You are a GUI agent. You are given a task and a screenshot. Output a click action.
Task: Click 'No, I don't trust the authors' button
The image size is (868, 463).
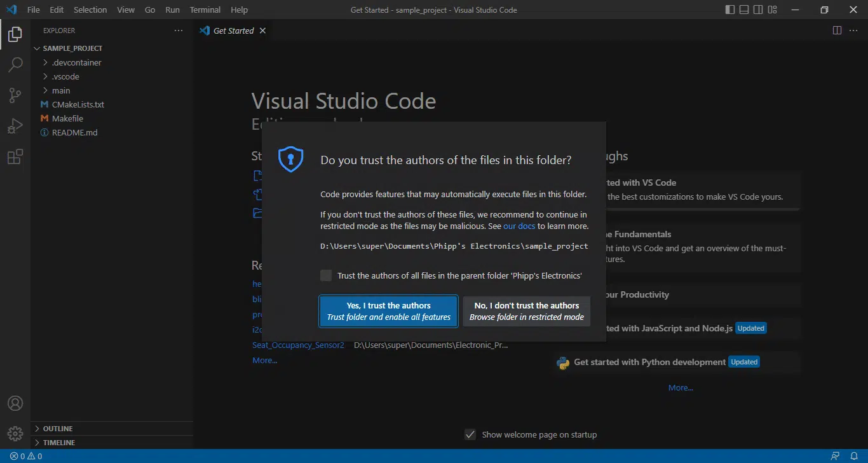click(x=527, y=311)
